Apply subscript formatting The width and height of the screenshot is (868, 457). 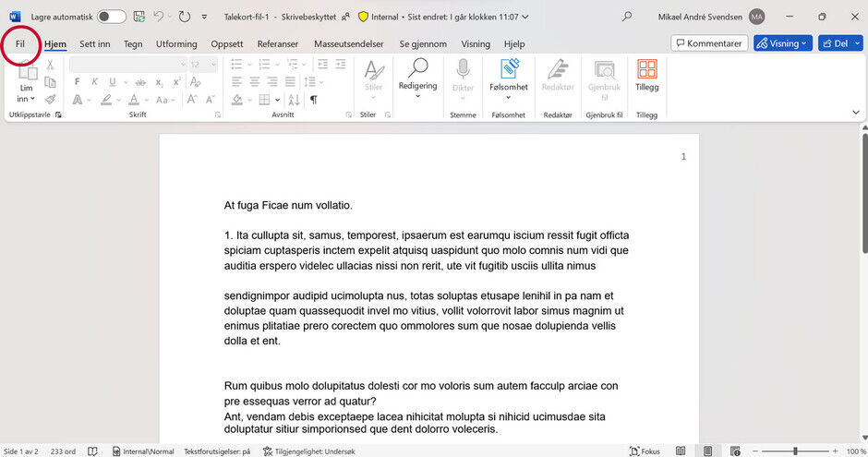[159, 82]
